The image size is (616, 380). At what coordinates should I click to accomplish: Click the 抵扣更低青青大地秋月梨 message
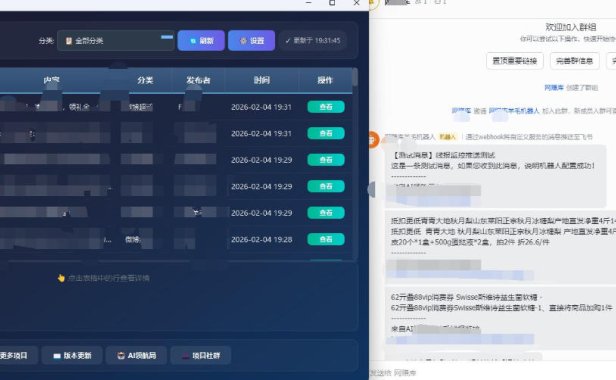500,247
